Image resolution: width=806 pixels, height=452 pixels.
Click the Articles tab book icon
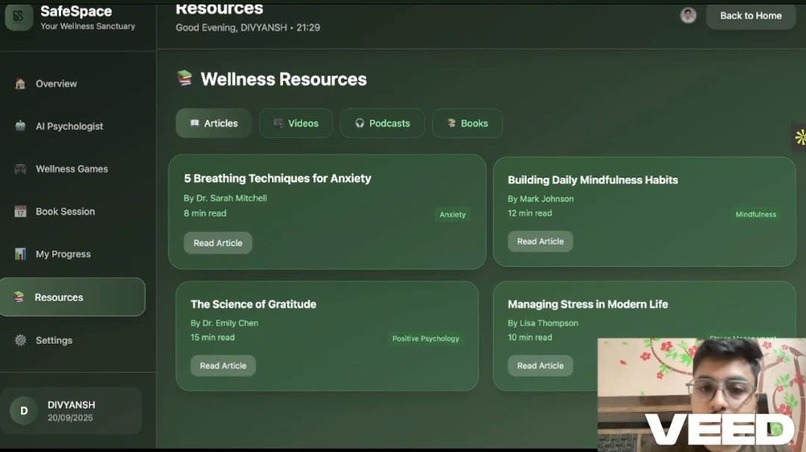point(194,123)
